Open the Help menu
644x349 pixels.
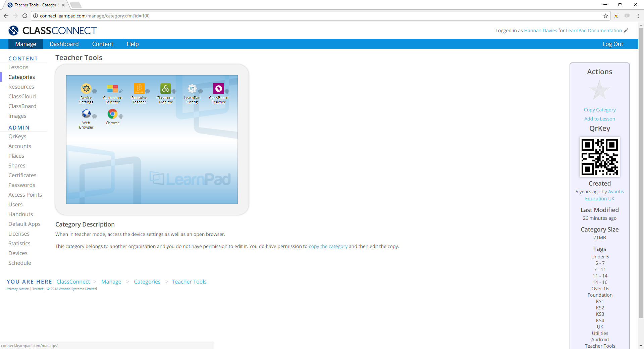tap(133, 44)
